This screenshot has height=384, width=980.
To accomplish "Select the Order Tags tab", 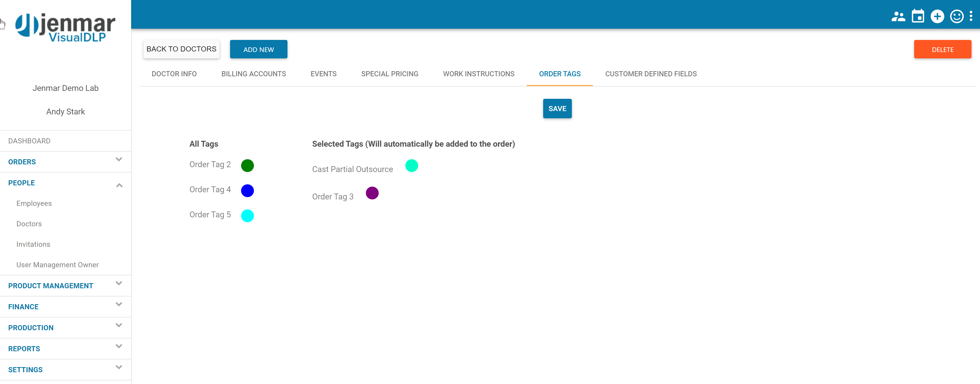I will coord(560,74).
